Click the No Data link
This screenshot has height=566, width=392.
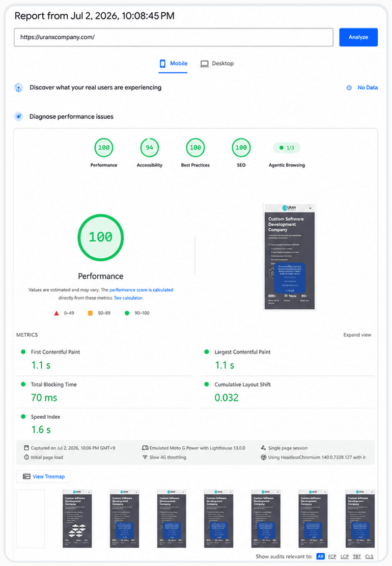point(368,87)
